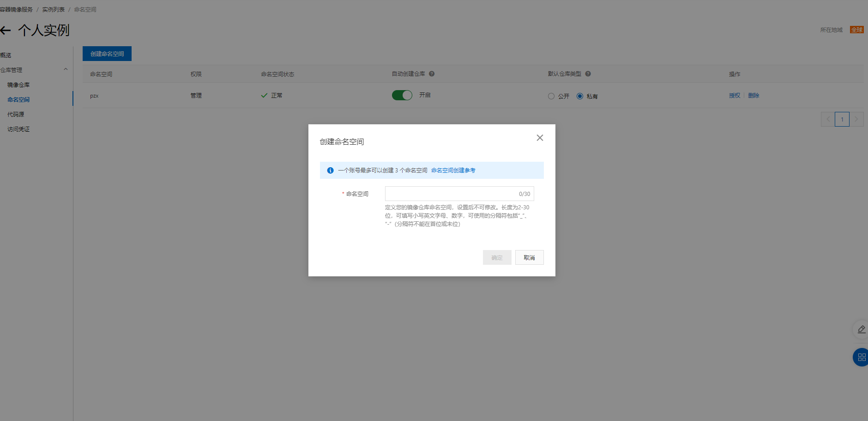This screenshot has width=868, height=421.
Task: Open the blue grid floating icon
Action: 861,357
